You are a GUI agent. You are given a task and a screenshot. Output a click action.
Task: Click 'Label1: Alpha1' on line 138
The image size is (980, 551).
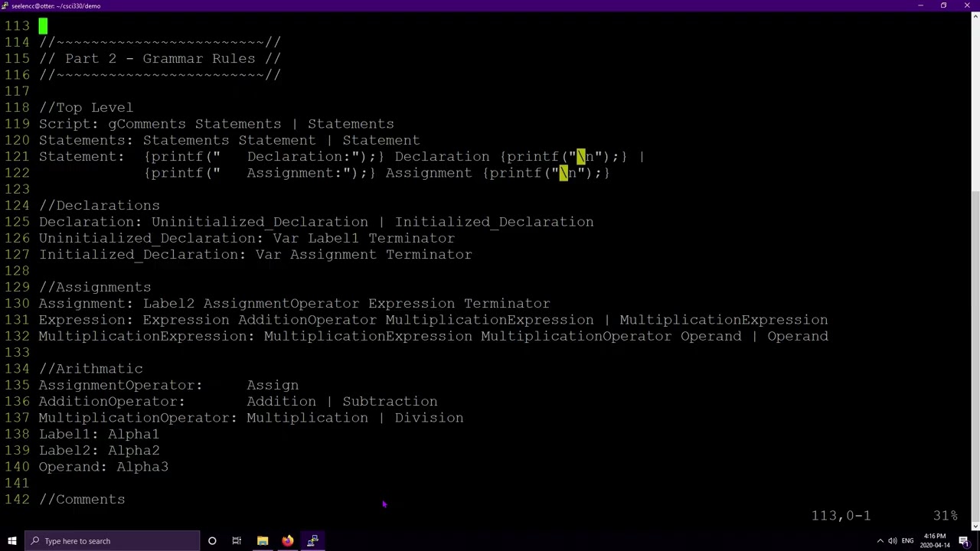100,434
